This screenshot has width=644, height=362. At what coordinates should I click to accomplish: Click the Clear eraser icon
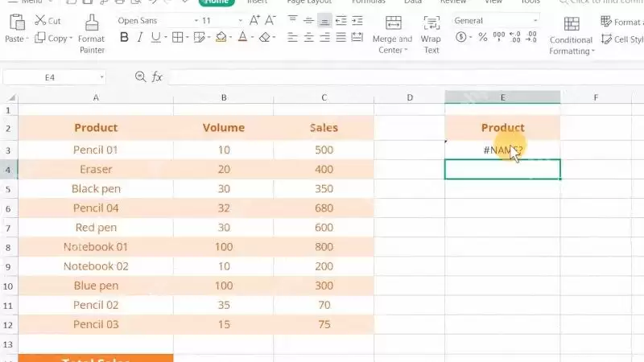(265, 37)
